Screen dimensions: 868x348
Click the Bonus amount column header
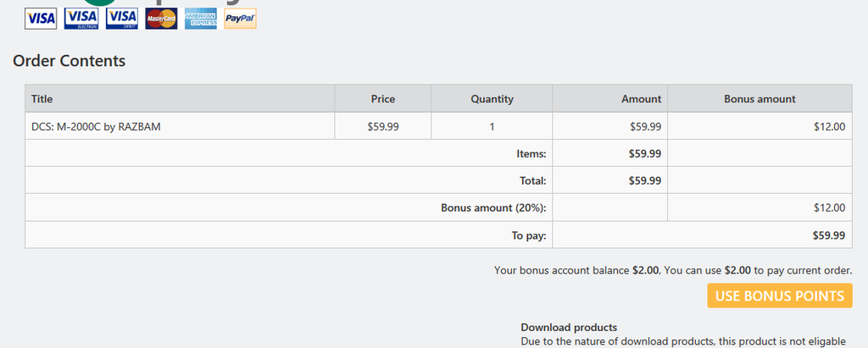[759, 99]
